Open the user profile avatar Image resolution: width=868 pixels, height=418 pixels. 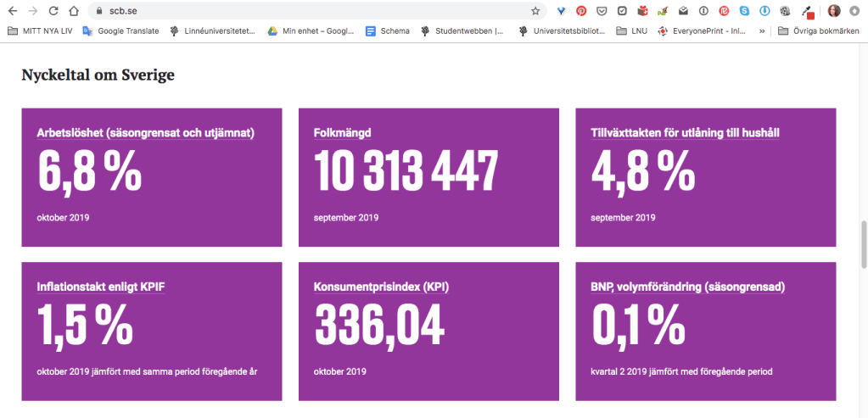[834, 11]
